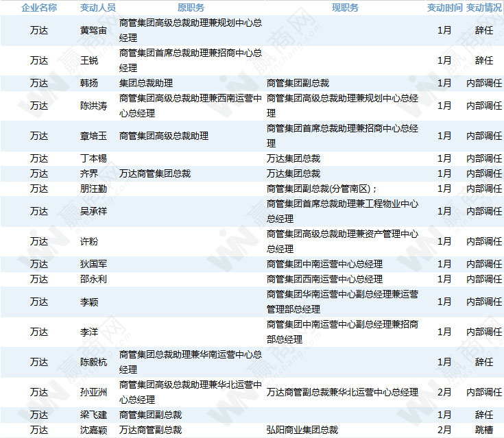Image resolution: width=504 pixels, height=438 pixels.
Task: Select the name 梁飞建
Action: (x=93, y=415)
